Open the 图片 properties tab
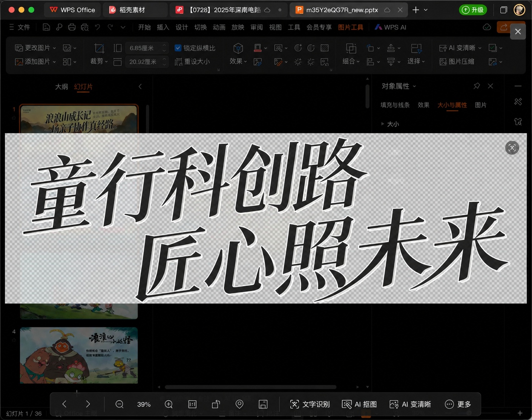Screen dimensions: 532x420 tap(480, 105)
